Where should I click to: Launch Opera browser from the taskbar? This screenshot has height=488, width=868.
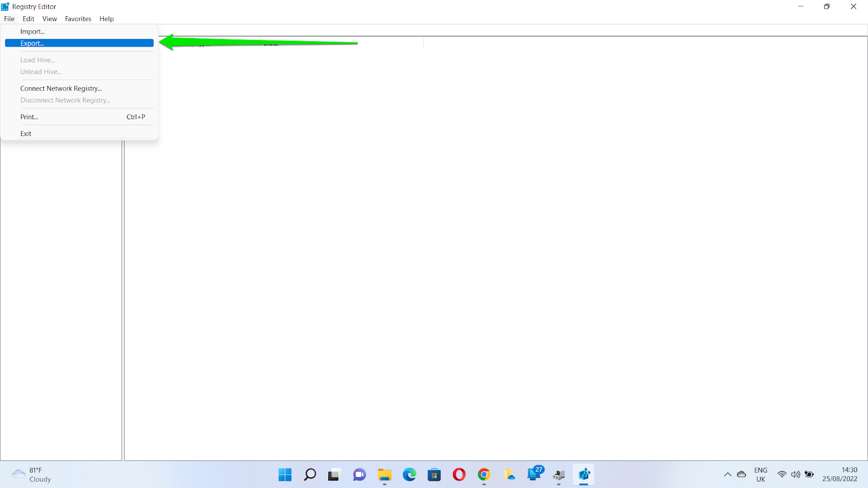[459, 475]
